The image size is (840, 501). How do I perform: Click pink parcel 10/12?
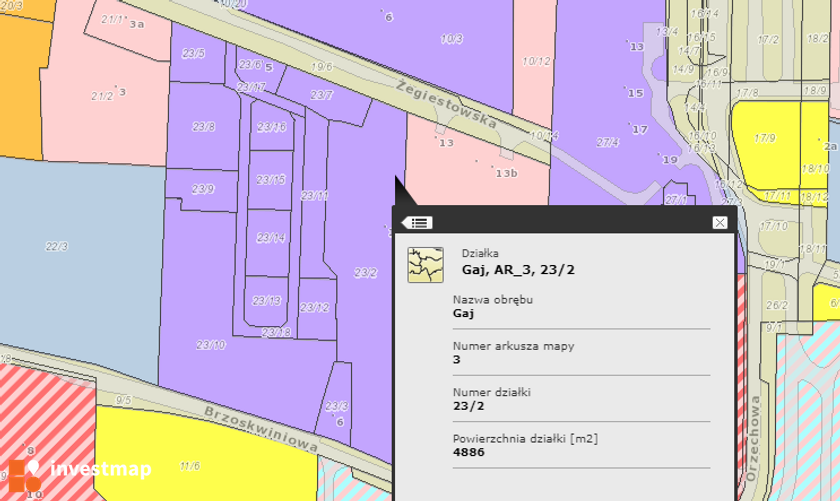click(x=536, y=62)
